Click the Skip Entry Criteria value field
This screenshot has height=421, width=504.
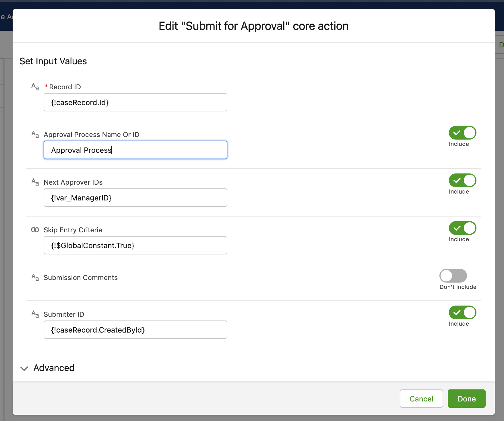(135, 246)
